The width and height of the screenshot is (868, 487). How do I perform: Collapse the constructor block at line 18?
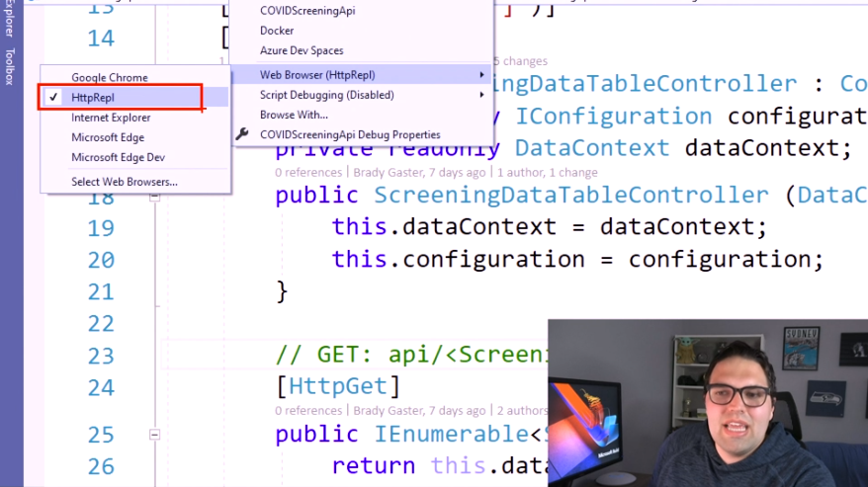coord(154,197)
